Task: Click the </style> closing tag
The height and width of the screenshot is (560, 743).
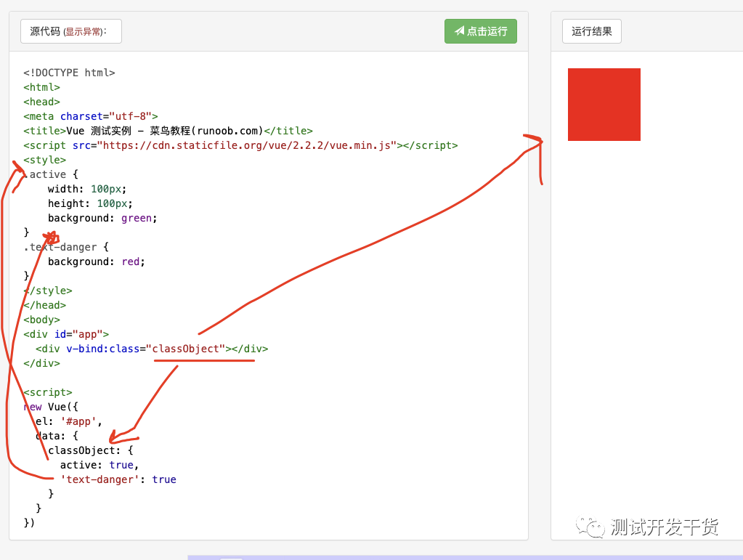Action: point(48,291)
